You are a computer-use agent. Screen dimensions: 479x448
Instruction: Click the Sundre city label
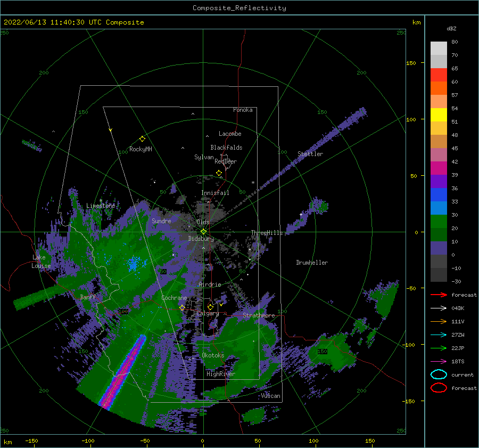(161, 221)
